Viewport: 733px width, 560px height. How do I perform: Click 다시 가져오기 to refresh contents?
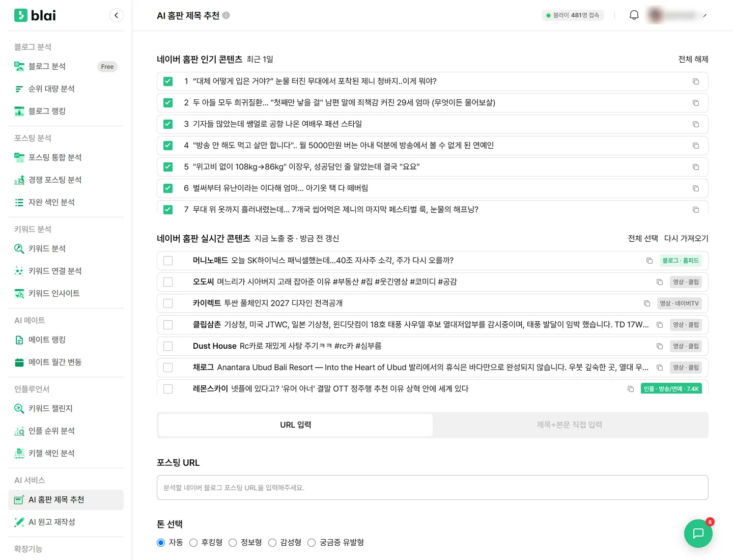[686, 239]
